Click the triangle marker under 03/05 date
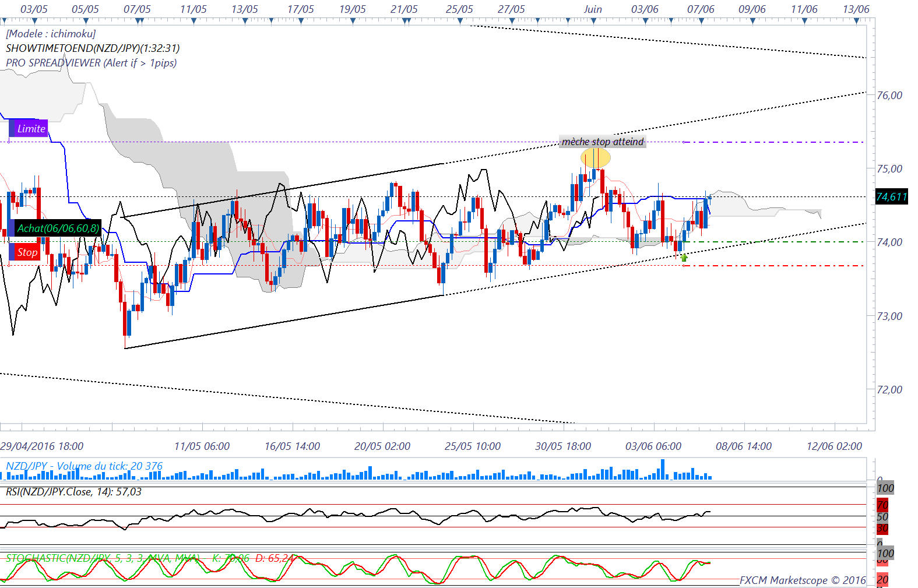This screenshot has height=588, width=918. coord(34,21)
